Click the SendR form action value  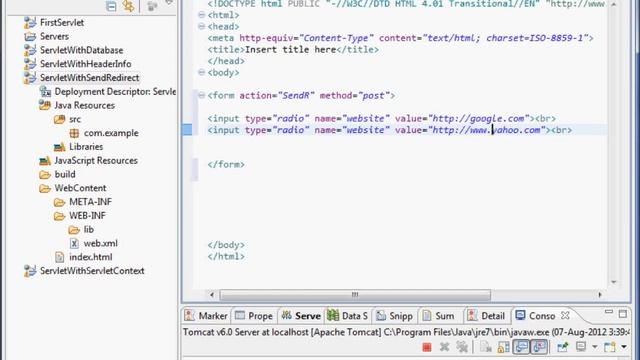(x=296, y=96)
